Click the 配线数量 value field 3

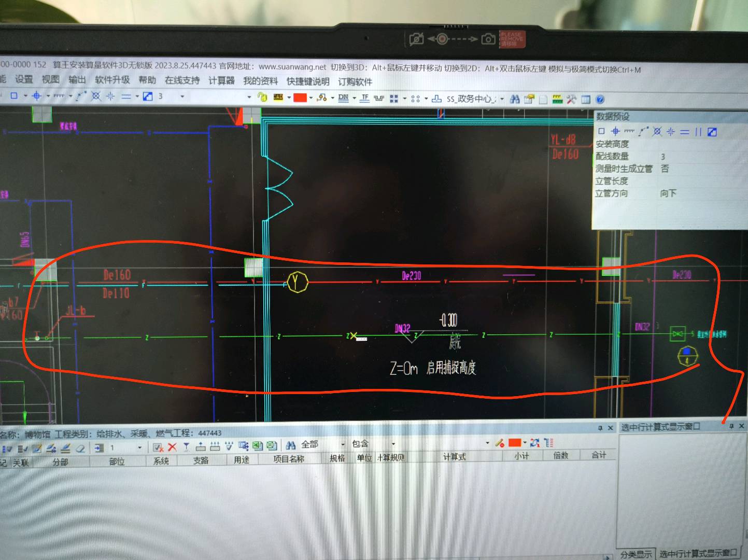pos(663,156)
